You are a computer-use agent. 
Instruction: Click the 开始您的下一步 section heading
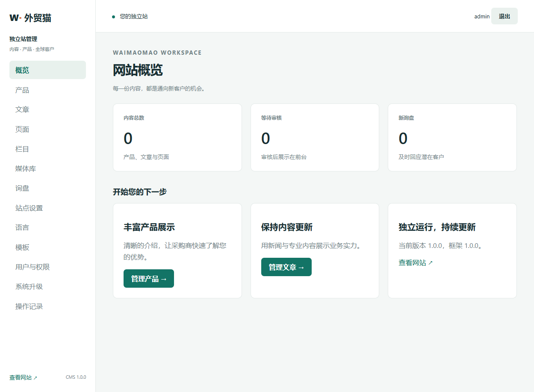140,192
